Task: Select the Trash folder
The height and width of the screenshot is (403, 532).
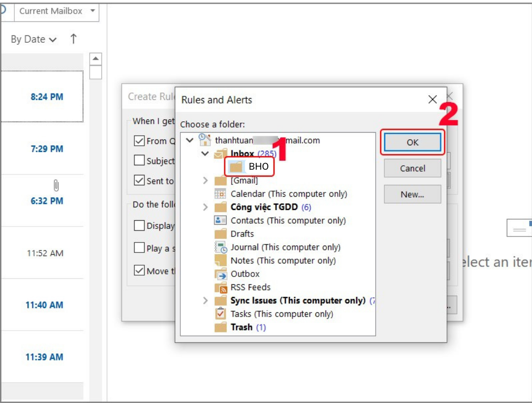Action: 241,328
